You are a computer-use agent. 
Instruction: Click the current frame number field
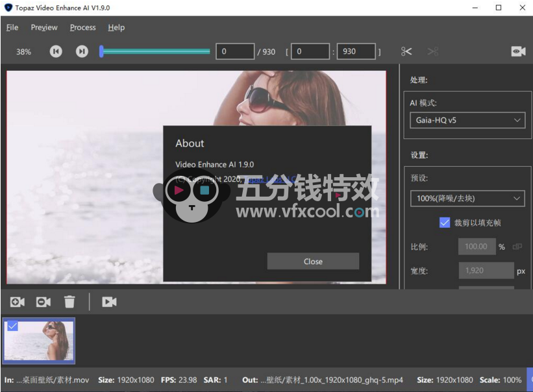pyautogui.click(x=234, y=51)
